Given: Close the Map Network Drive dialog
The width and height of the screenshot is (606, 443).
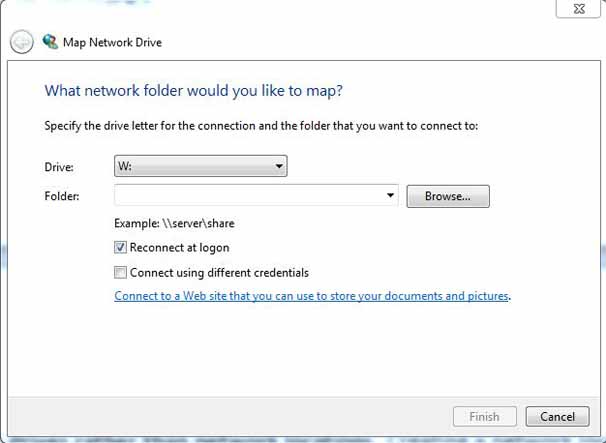Looking at the screenshot, I should tap(579, 7).
